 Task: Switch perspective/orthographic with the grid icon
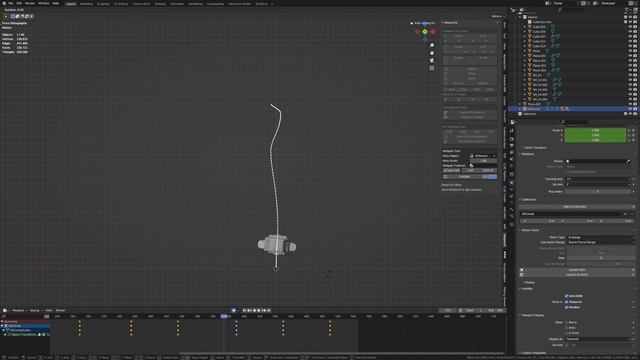pyautogui.click(x=432, y=68)
